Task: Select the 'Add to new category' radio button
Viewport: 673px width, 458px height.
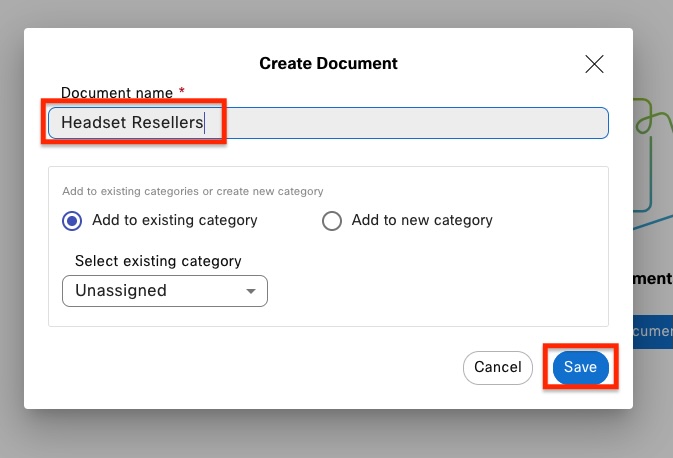Action: tap(332, 221)
